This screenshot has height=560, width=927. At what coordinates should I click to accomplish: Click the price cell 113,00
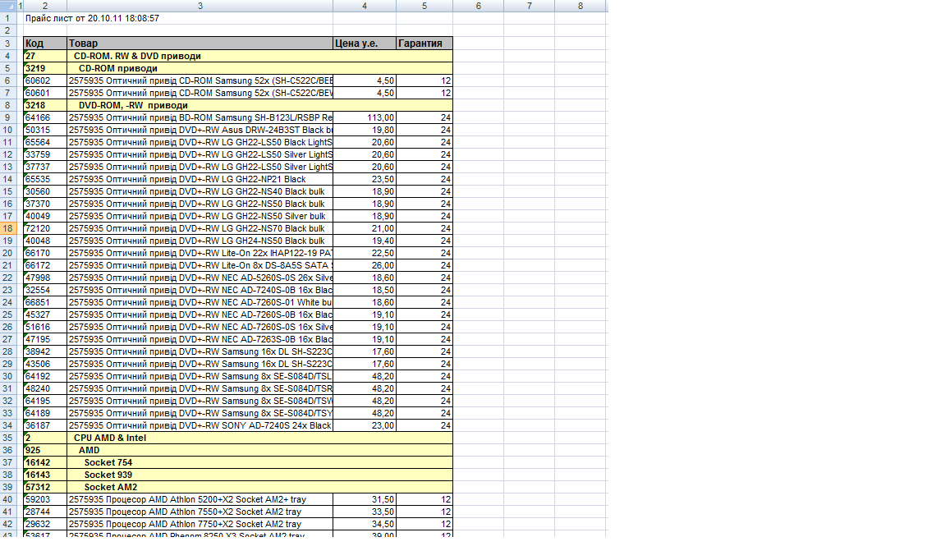[x=365, y=117]
